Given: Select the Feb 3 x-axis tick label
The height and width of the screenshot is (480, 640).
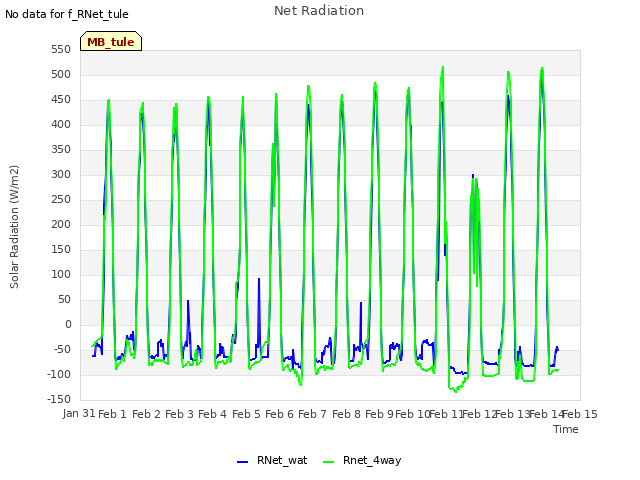Looking at the screenshot, I should click(x=179, y=414).
